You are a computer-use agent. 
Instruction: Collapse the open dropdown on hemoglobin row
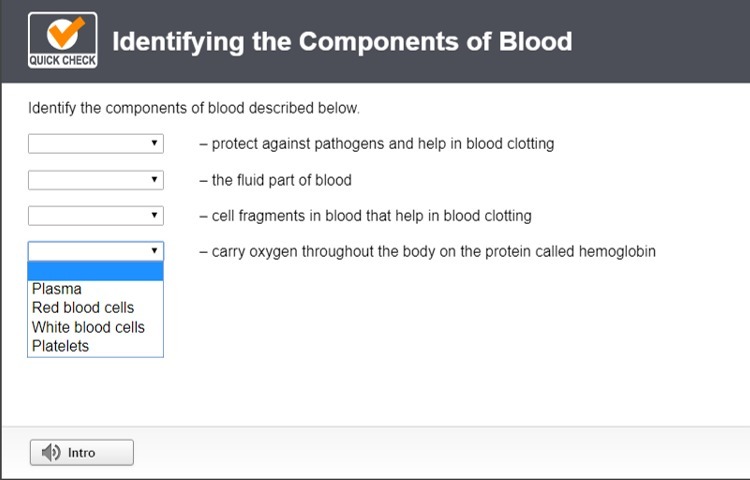[x=96, y=251]
